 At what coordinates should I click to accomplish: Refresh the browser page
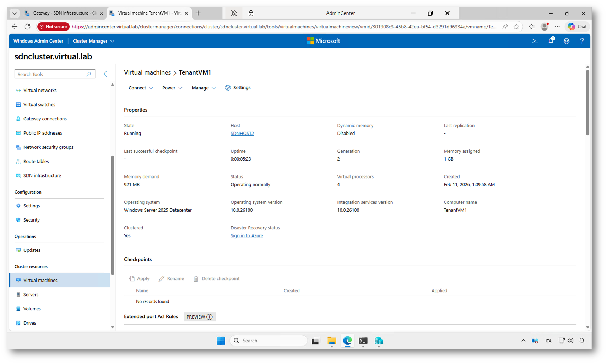click(27, 27)
